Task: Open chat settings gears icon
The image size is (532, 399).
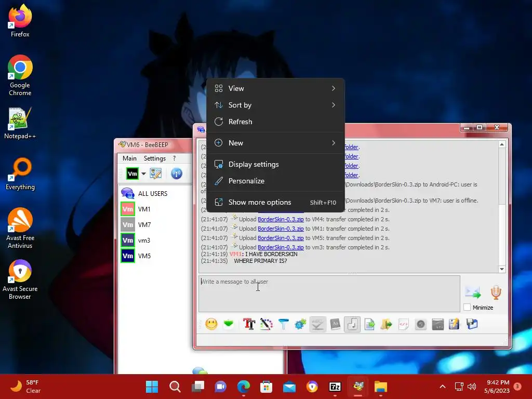Action: click(300, 324)
